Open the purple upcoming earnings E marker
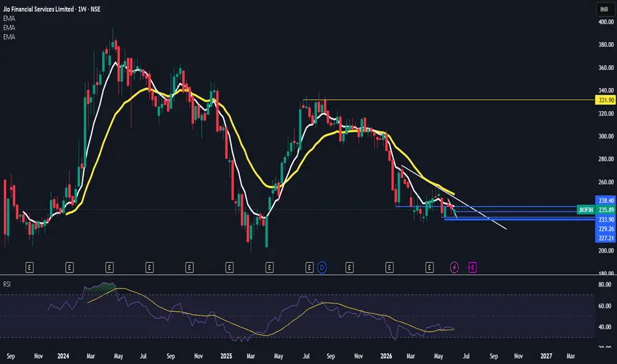 point(472,268)
